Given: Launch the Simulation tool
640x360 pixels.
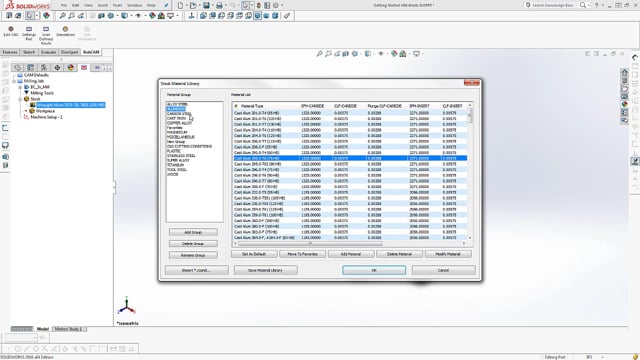Looking at the screenshot, I should [65, 31].
